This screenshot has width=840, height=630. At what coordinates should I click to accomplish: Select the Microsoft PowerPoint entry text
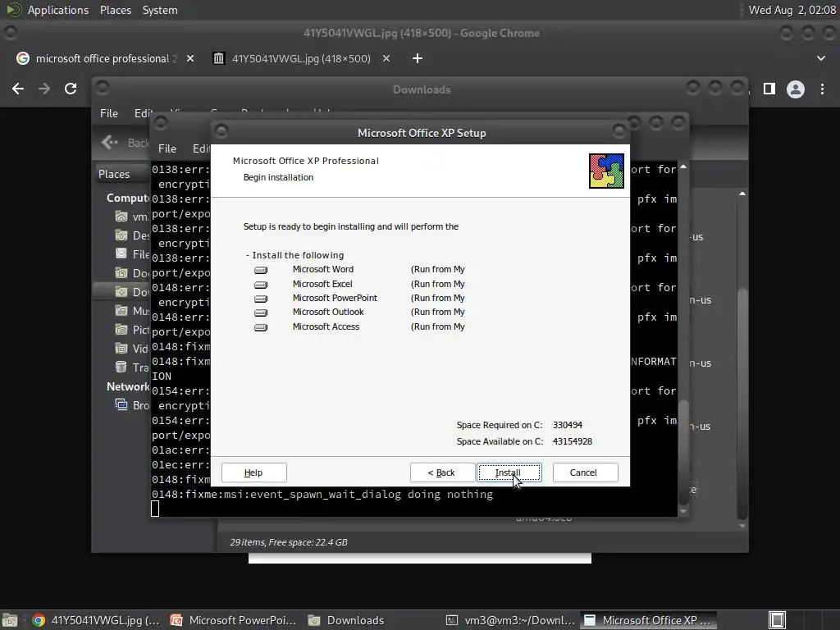click(x=335, y=298)
